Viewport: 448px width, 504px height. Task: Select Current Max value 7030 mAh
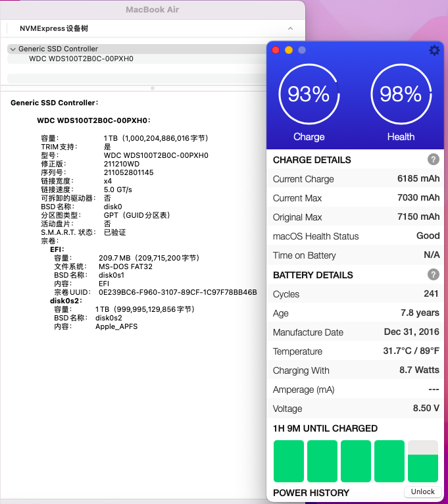418,197
